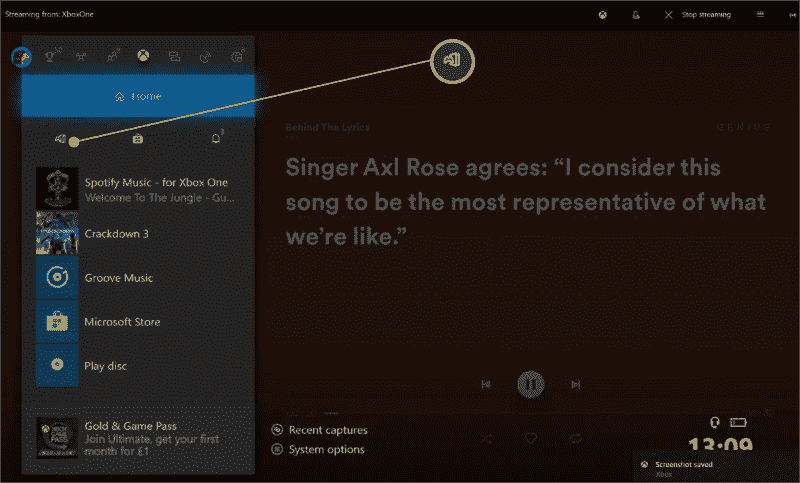
Task: Click the controller battery icon
Action: click(x=738, y=422)
